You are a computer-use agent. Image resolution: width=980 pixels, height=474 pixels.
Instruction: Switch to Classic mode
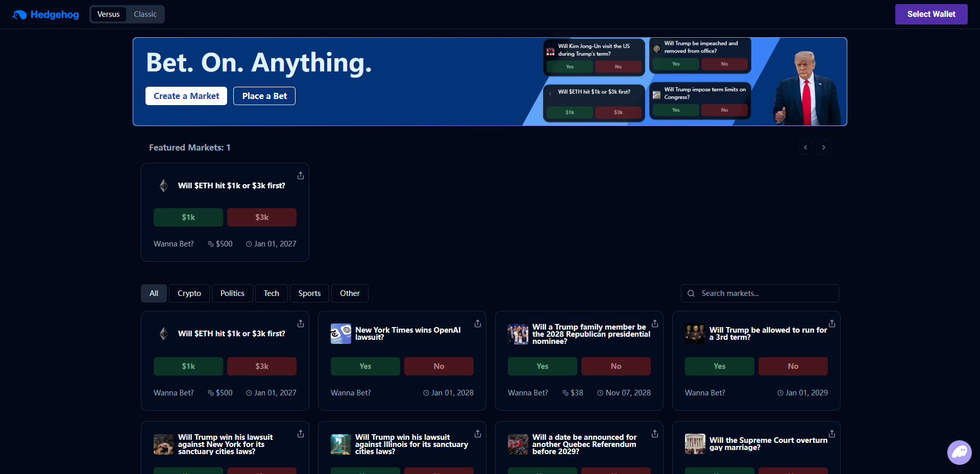tap(145, 14)
